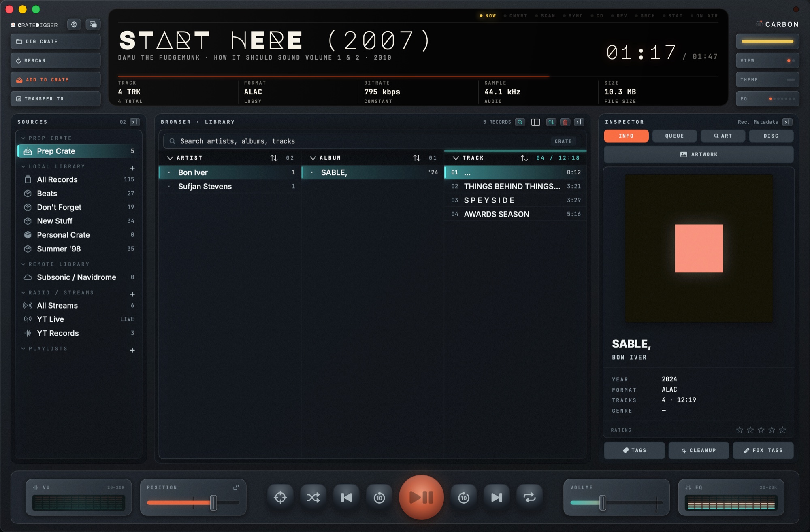Click the locate current track crosshair
The height and width of the screenshot is (532, 810).
[x=280, y=497]
